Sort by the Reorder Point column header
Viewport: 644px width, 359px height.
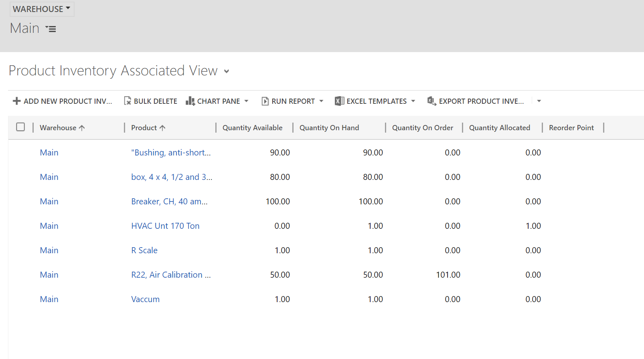point(571,128)
